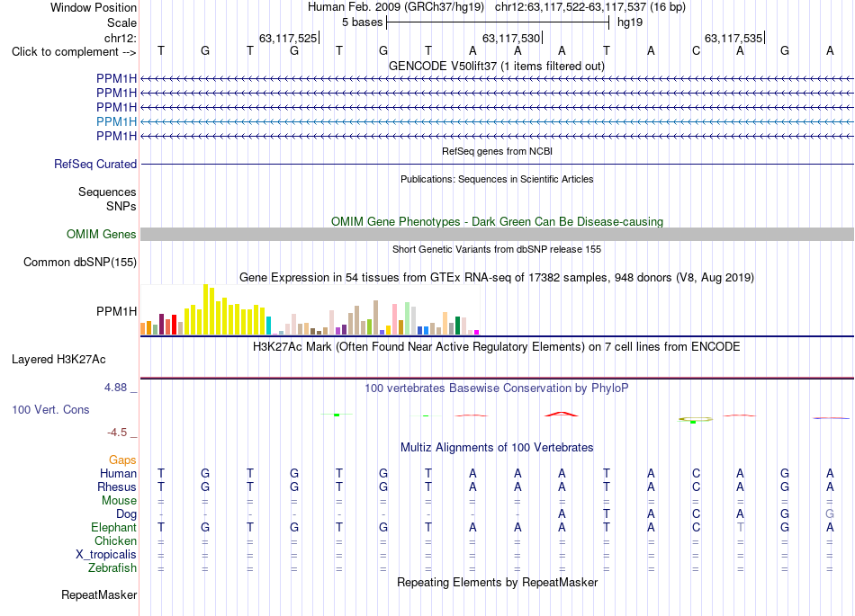Click the magenta bar ending the GTEx chart
Screen dimensions: 855x616
477,332
